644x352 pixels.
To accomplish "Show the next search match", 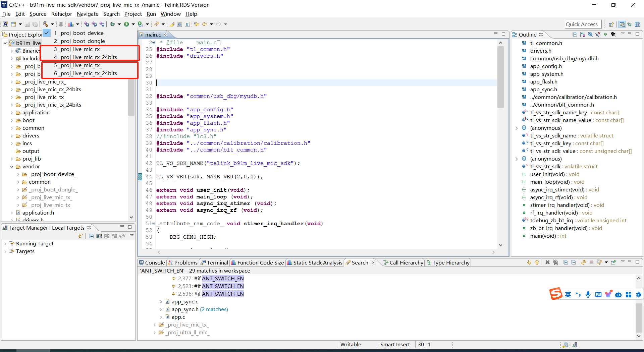I will tap(529, 262).
